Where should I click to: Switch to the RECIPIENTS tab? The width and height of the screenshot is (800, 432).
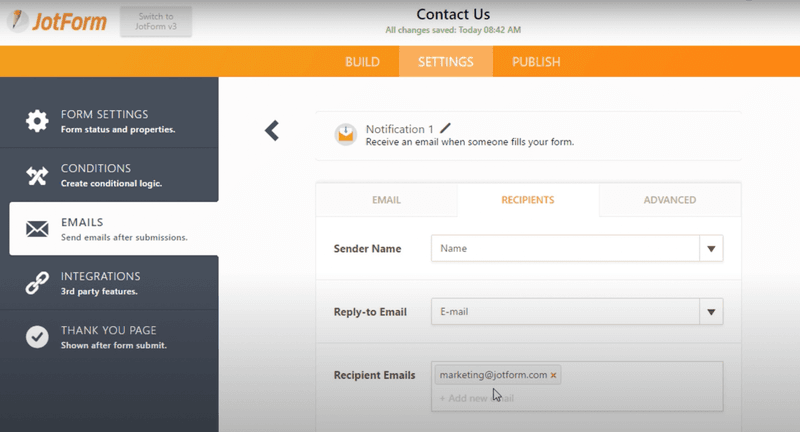tap(528, 200)
